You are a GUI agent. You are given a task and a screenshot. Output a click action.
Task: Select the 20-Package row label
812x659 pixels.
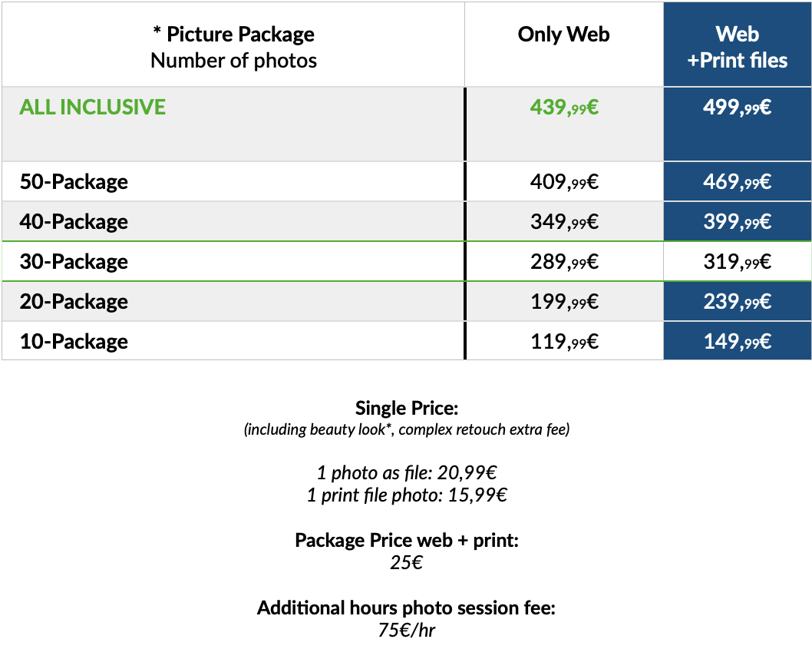[x=74, y=302]
